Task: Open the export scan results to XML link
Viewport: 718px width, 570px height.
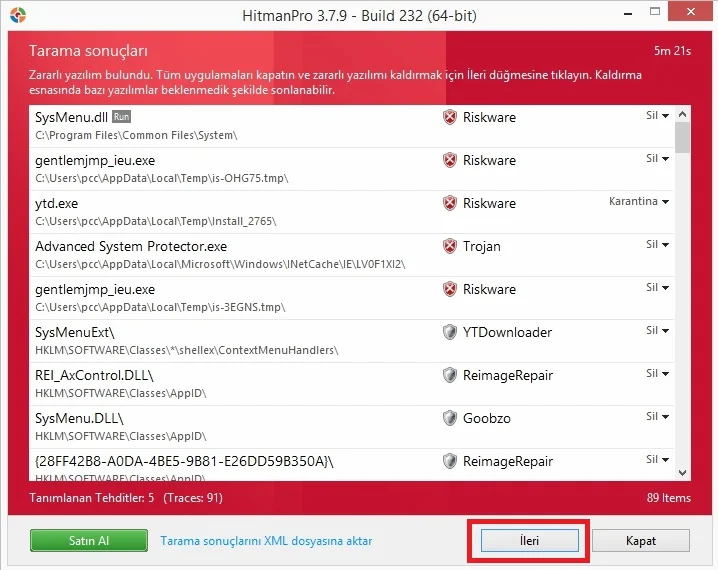Action: (266, 541)
